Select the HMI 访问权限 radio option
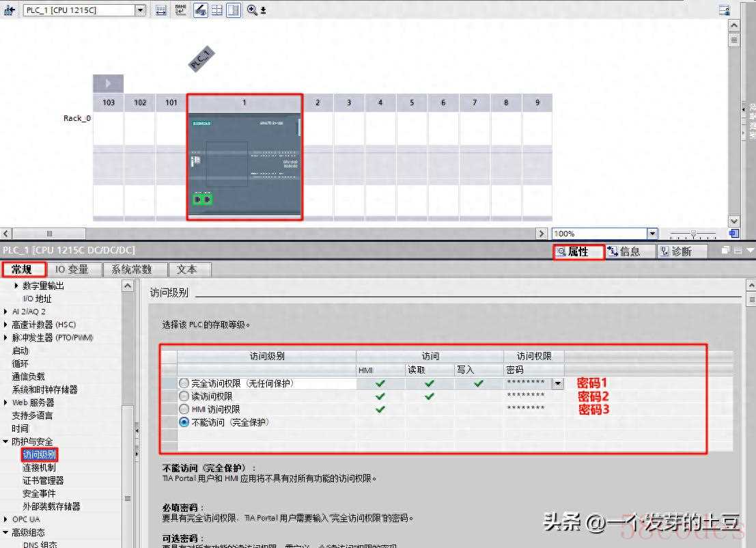756x548 pixels. pos(184,409)
